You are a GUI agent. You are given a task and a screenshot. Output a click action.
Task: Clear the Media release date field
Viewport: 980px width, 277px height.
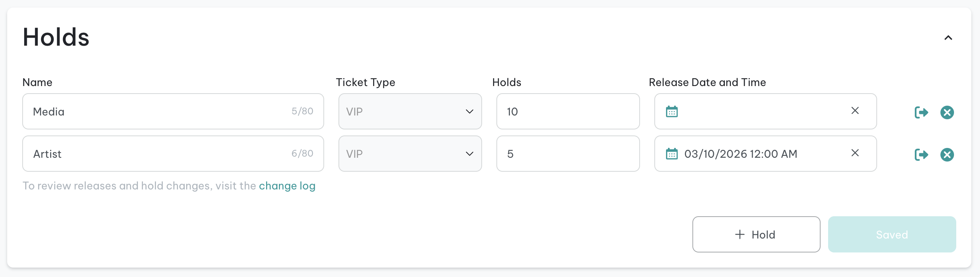[x=855, y=111]
